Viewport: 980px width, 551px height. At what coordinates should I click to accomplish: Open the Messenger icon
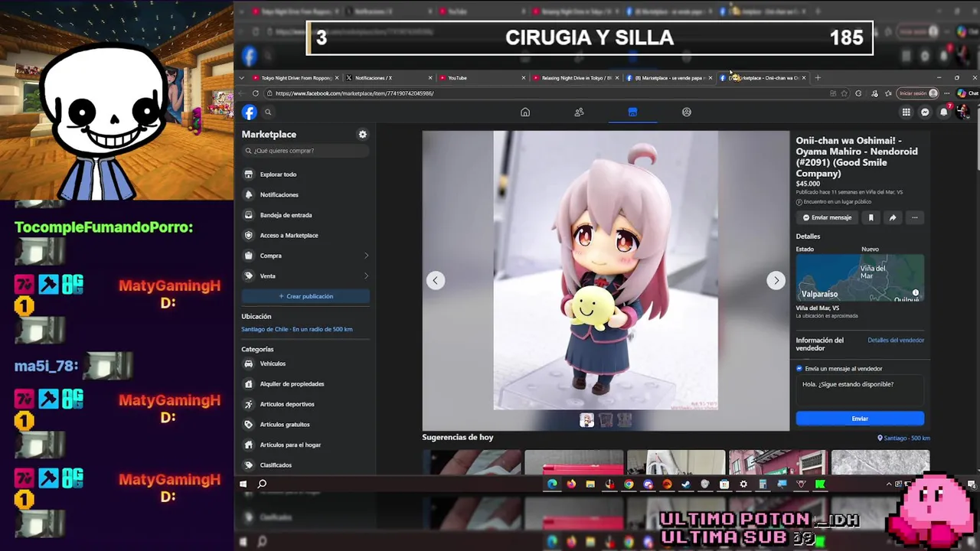coord(925,112)
